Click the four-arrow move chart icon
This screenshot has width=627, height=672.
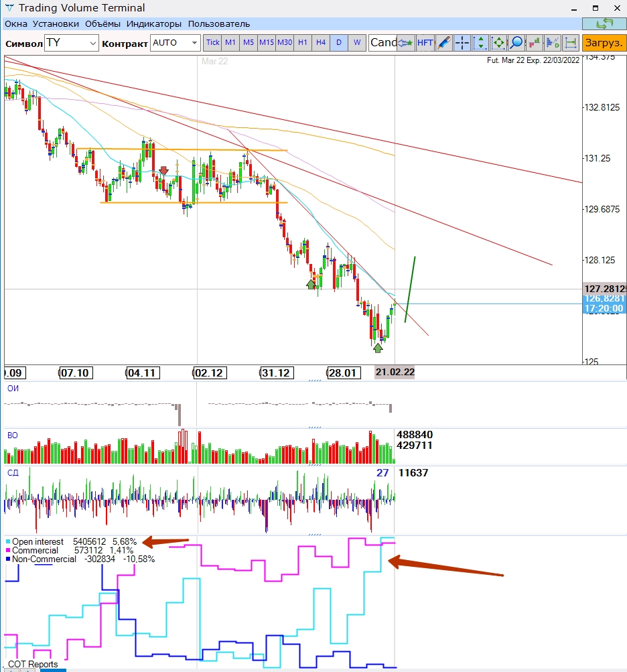[498, 43]
